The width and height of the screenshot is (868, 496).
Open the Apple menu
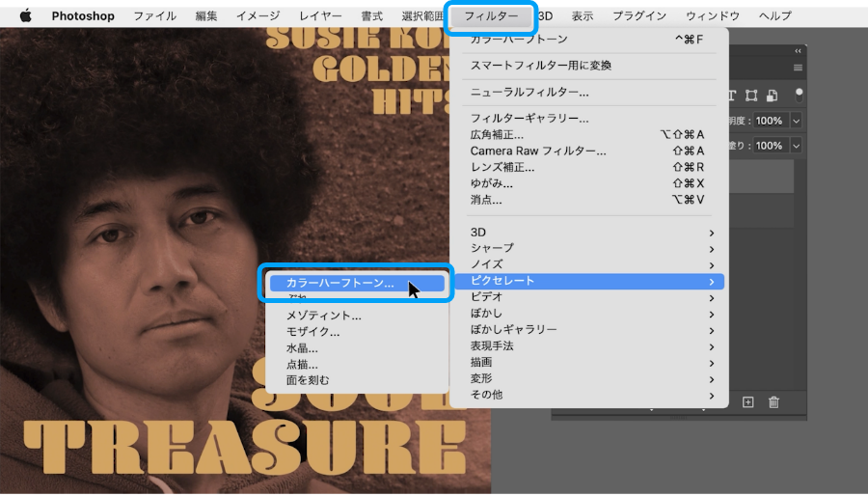click(x=25, y=15)
